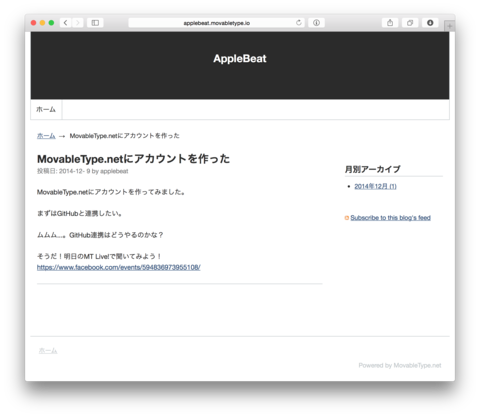
Task: Add a new tab with plus button
Action: [450, 26]
